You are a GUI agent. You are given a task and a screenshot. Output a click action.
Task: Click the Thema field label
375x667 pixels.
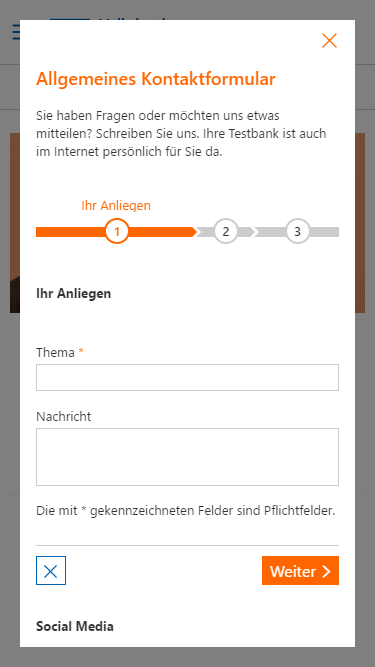55,352
